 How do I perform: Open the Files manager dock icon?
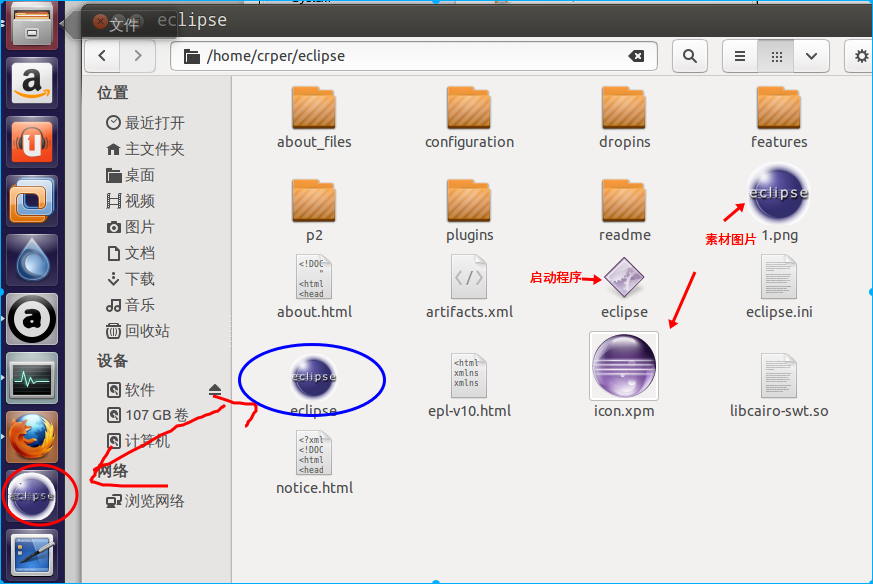click(x=32, y=24)
